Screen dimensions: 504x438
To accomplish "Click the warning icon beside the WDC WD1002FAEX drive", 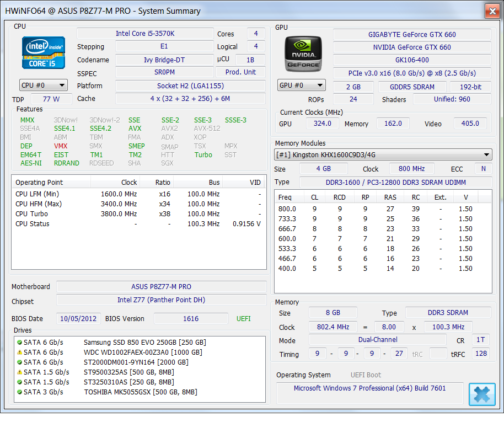I will [19, 352].
